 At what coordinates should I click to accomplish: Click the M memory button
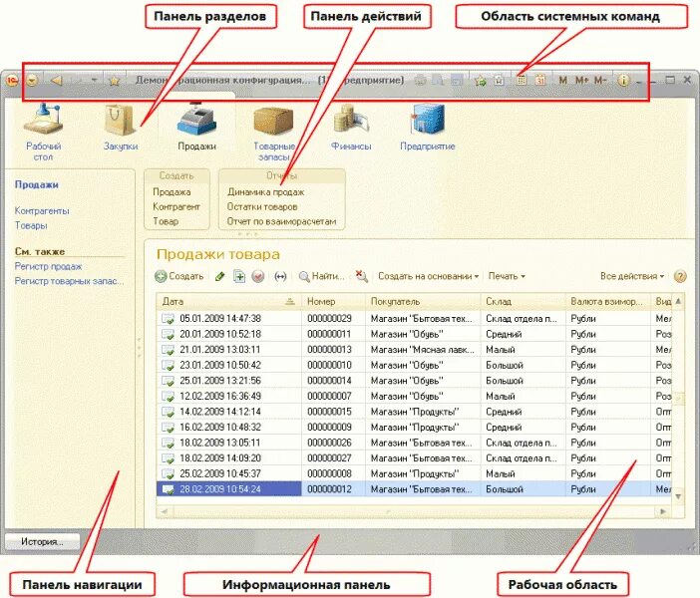(563, 81)
